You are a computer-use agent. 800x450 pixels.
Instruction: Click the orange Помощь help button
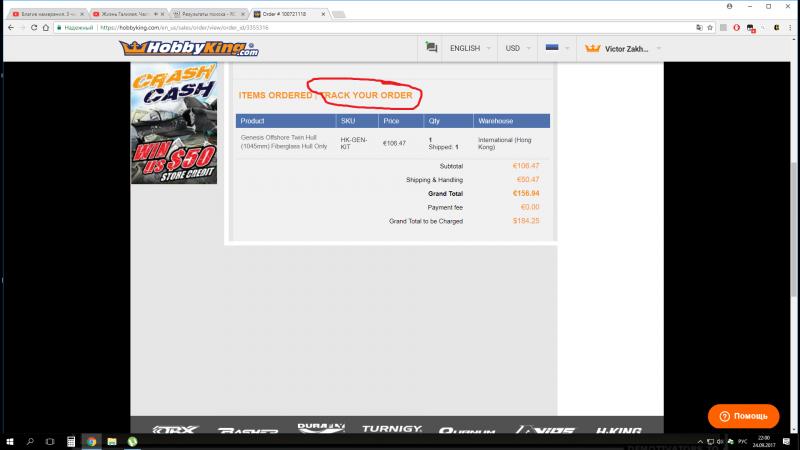tap(742, 415)
